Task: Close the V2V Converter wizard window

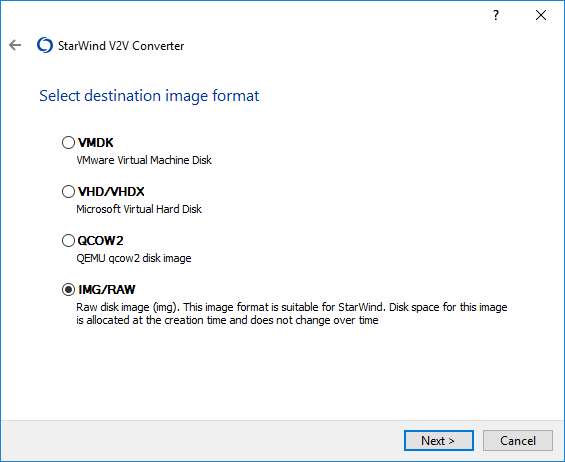Action: (x=540, y=15)
